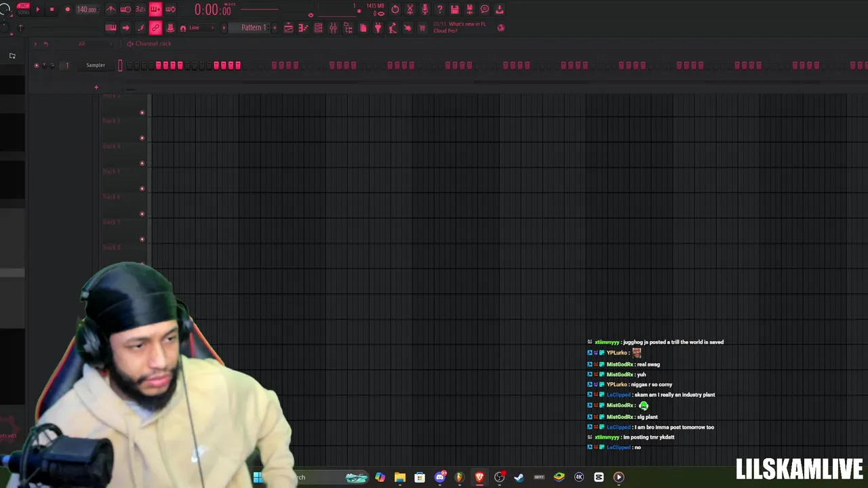Open Steam from the taskbar
The width and height of the screenshot is (868, 488).
pyautogui.click(x=519, y=477)
